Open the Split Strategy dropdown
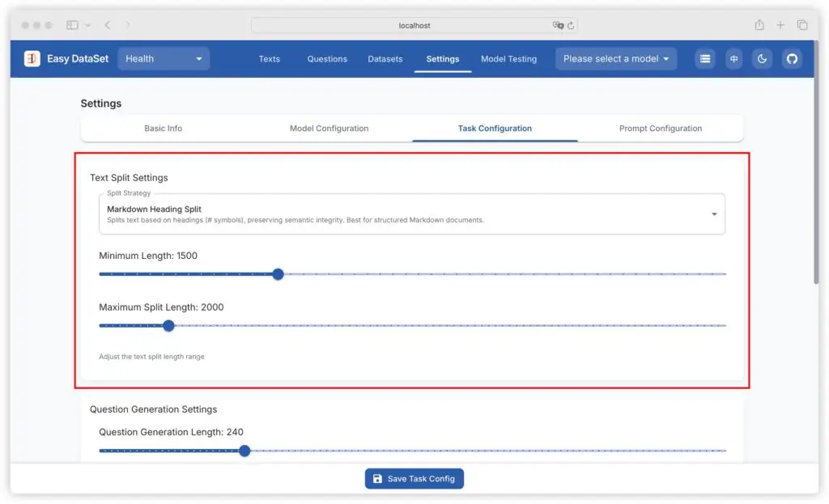The width and height of the screenshot is (829, 504). (x=413, y=214)
